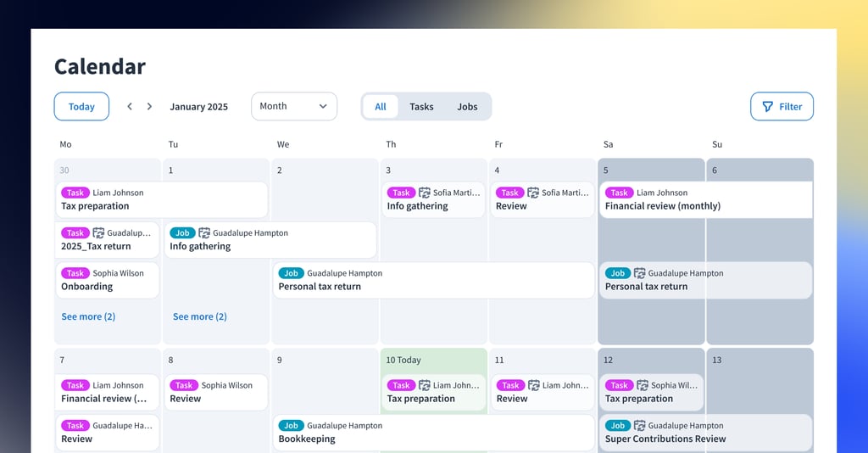Open the Month view dropdown

(293, 107)
